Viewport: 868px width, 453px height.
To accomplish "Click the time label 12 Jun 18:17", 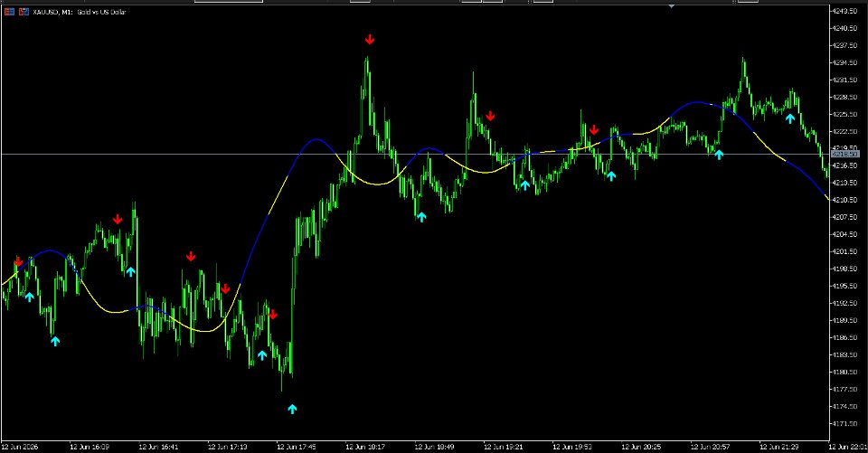I will coord(365,447).
